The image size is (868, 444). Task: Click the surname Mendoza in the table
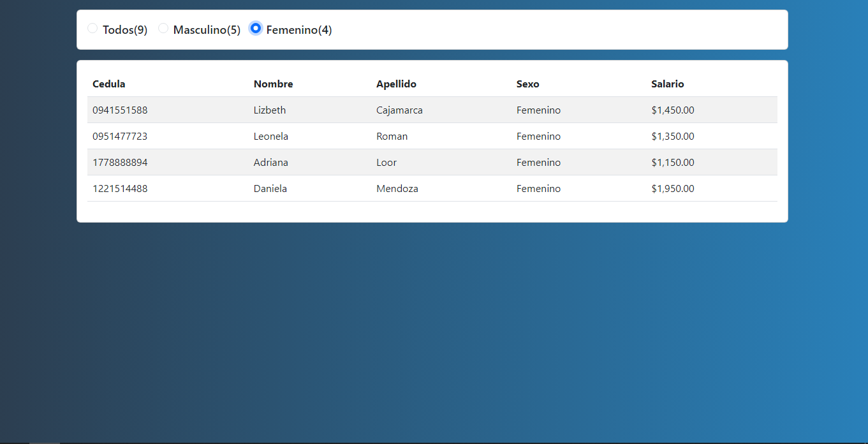tap(397, 188)
